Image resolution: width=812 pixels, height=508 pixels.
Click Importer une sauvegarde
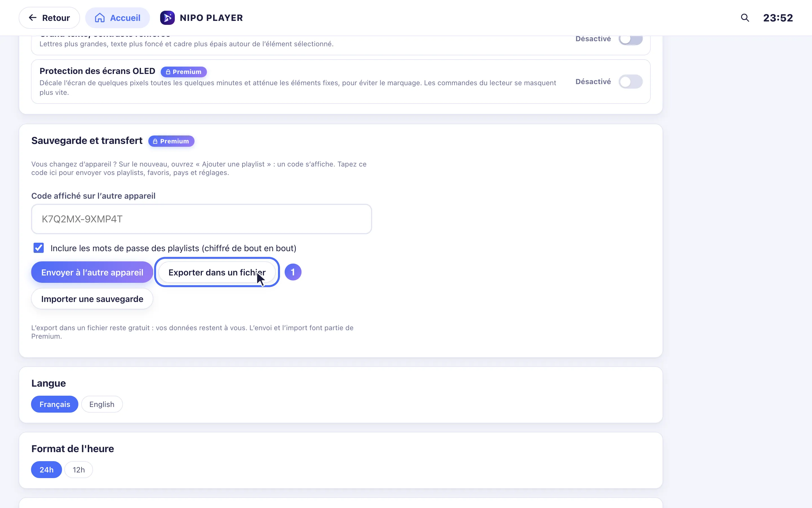coord(92,299)
